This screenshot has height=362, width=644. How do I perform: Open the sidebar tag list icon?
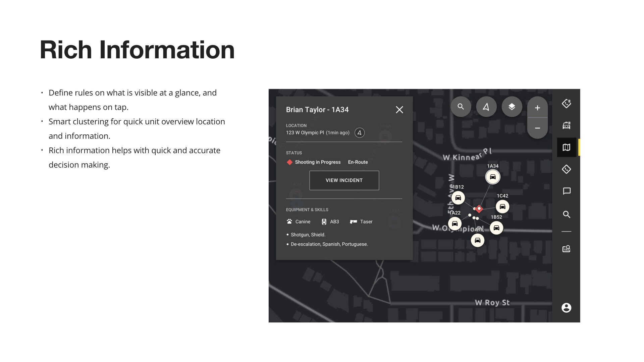pos(567,104)
